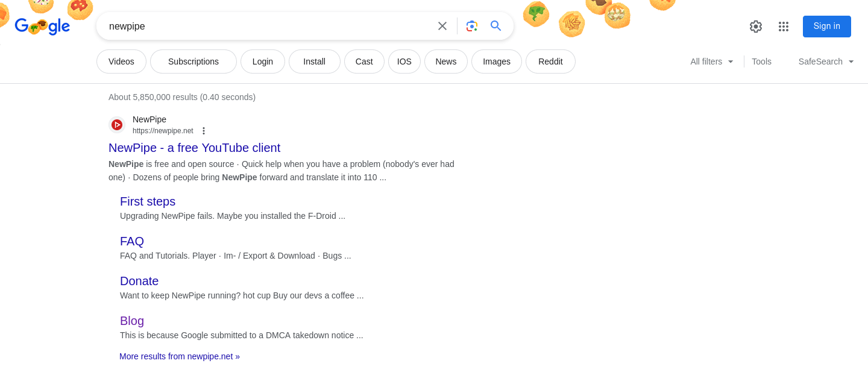Open the Settings gear icon
The width and height of the screenshot is (868, 375).
756,27
